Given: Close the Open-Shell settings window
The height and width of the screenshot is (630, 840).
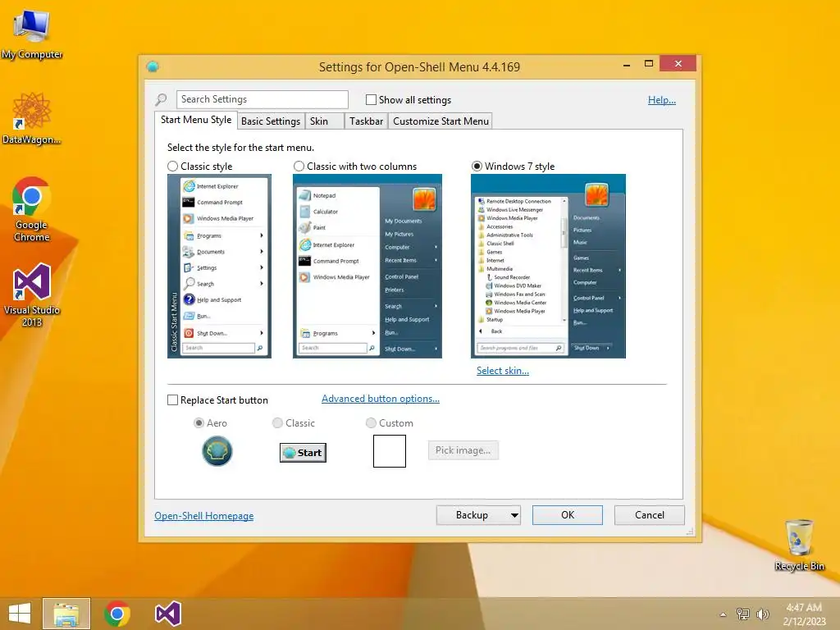Looking at the screenshot, I should (x=678, y=64).
